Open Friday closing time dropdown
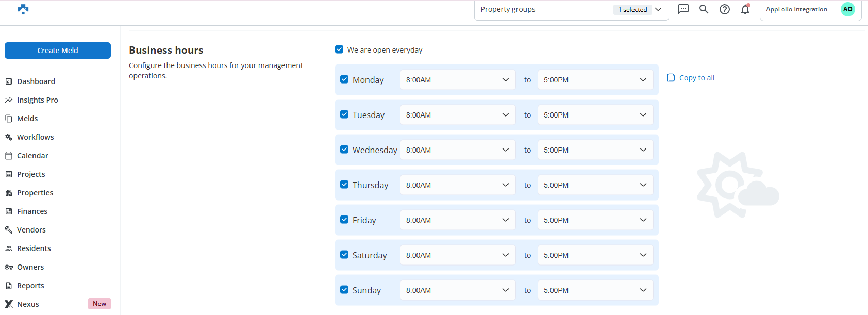868x315 pixels. [595, 220]
